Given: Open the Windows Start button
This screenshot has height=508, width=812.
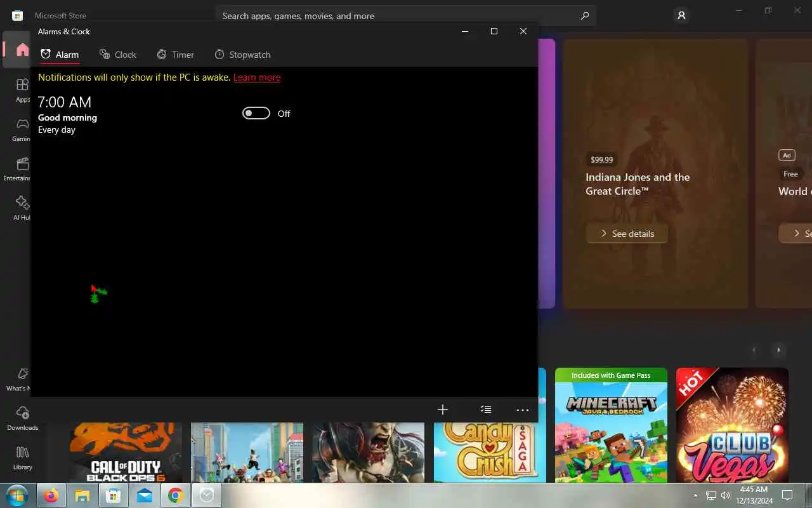Looking at the screenshot, I should click(16, 495).
